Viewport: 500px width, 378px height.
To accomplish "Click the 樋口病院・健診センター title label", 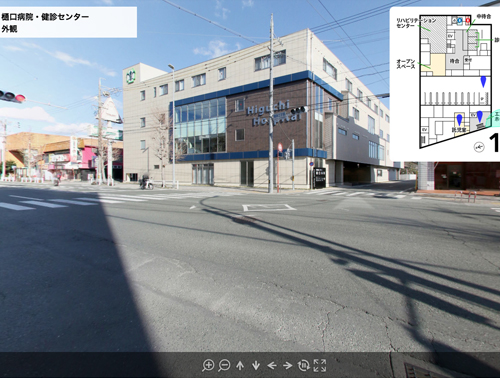I will tap(45, 17).
